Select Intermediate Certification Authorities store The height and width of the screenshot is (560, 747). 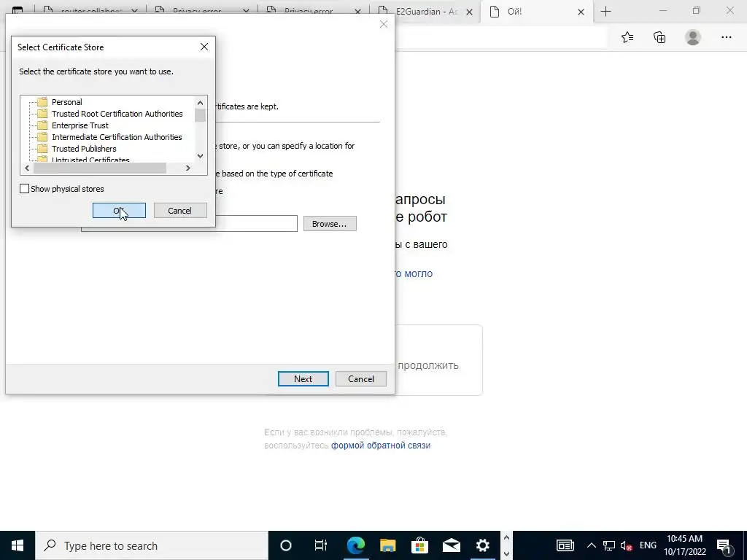(117, 137)
